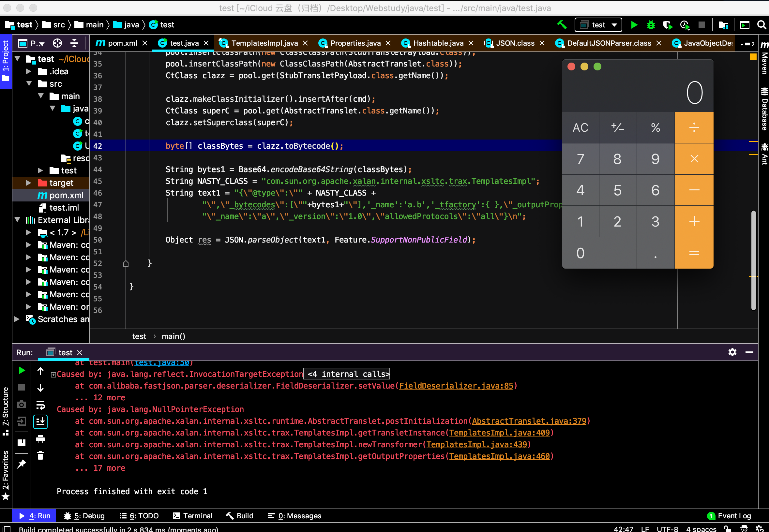Toggle scroll to end in console
Viewport: 769px width, 532px height.
[40, 422]
